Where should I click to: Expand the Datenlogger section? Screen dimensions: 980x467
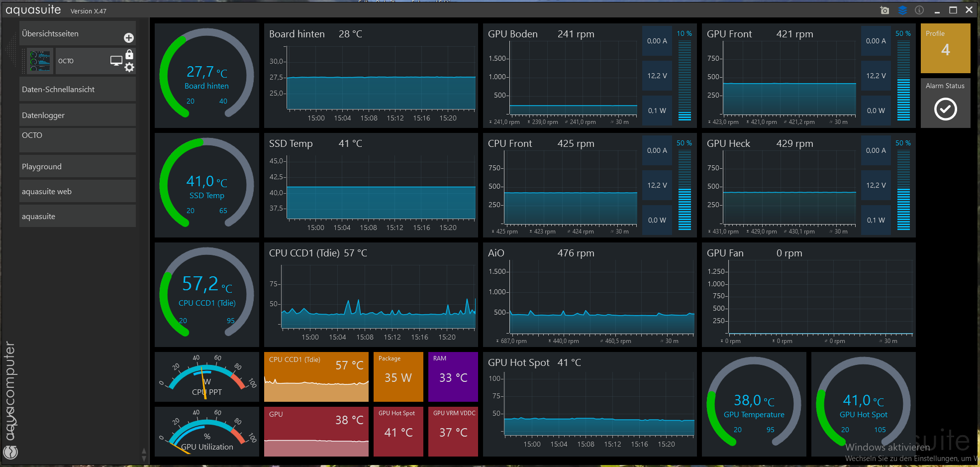(78, 115)
